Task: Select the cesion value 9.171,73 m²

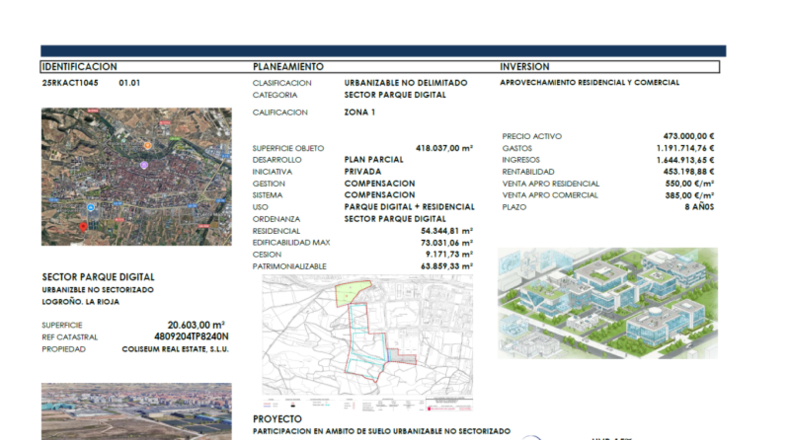Action: [449, 255]
